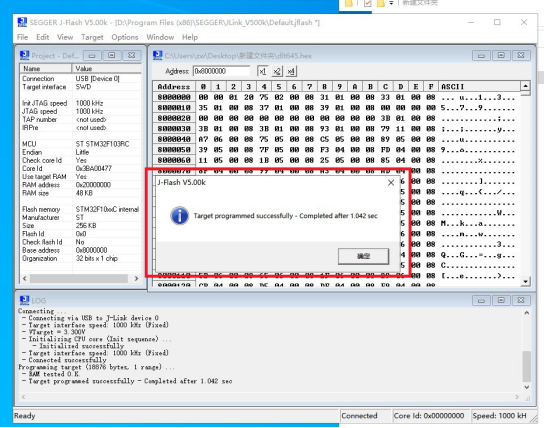Close the Project panel window
This screenshot has width=544, height=428.
coord(131,55)
